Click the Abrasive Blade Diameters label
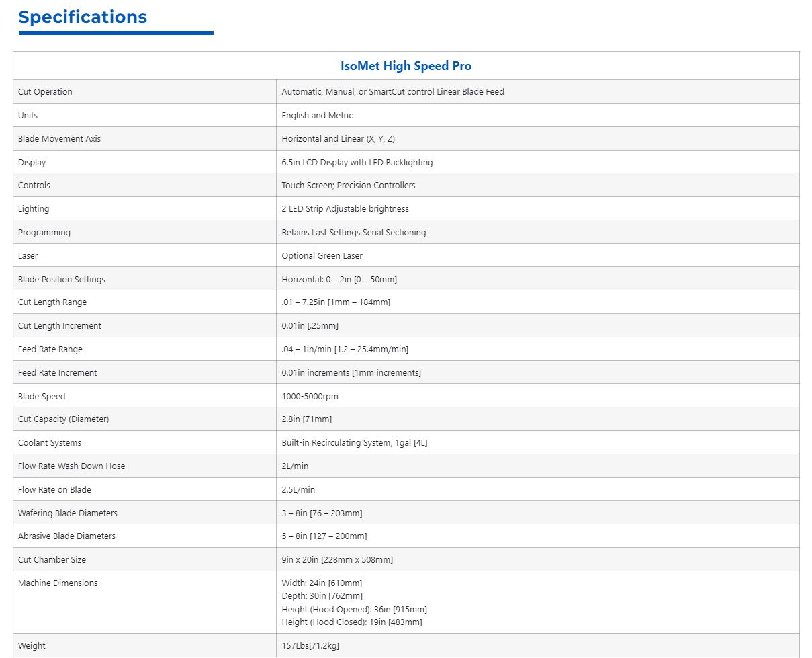 tap(67, 536)
